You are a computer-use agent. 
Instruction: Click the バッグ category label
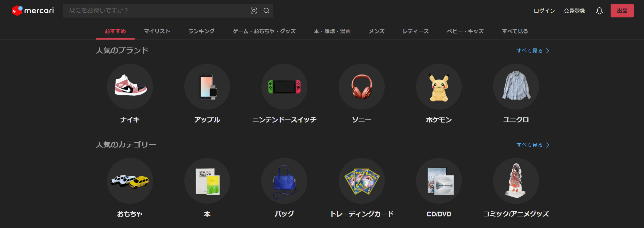284,214
